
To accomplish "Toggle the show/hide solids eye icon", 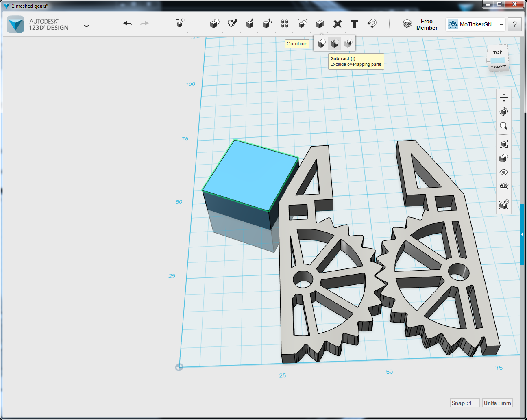I will click(504, 172).
